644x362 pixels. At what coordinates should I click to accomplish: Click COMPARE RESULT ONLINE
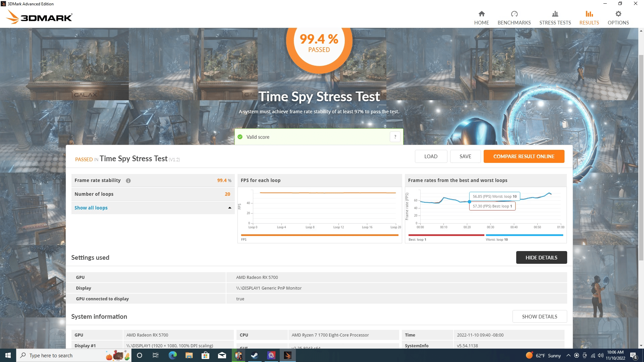(x=524, y=157)
